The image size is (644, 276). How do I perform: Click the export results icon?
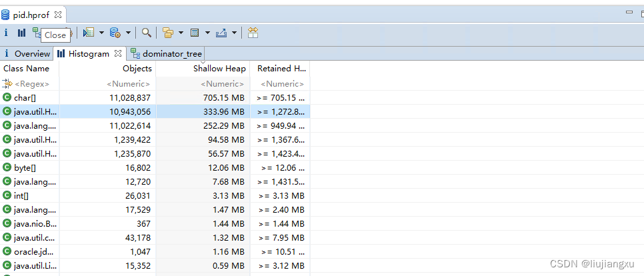tap(221, 33)
